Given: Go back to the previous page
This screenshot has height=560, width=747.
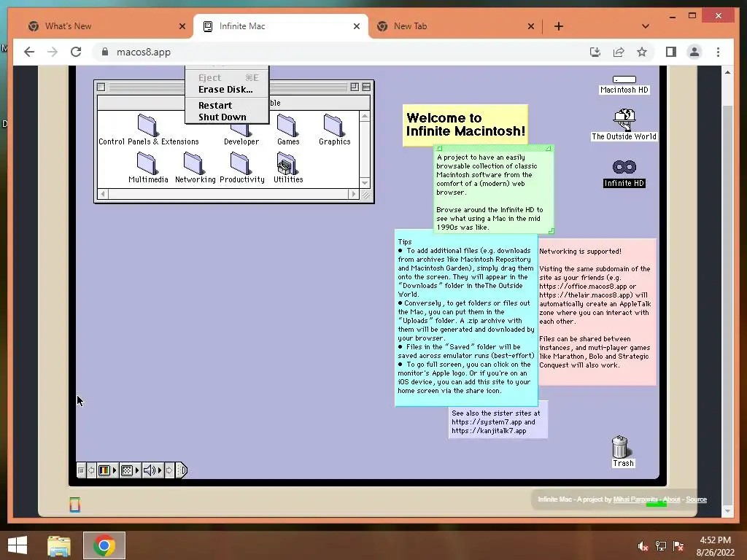Looking at the screenshot, I should 29,52.
